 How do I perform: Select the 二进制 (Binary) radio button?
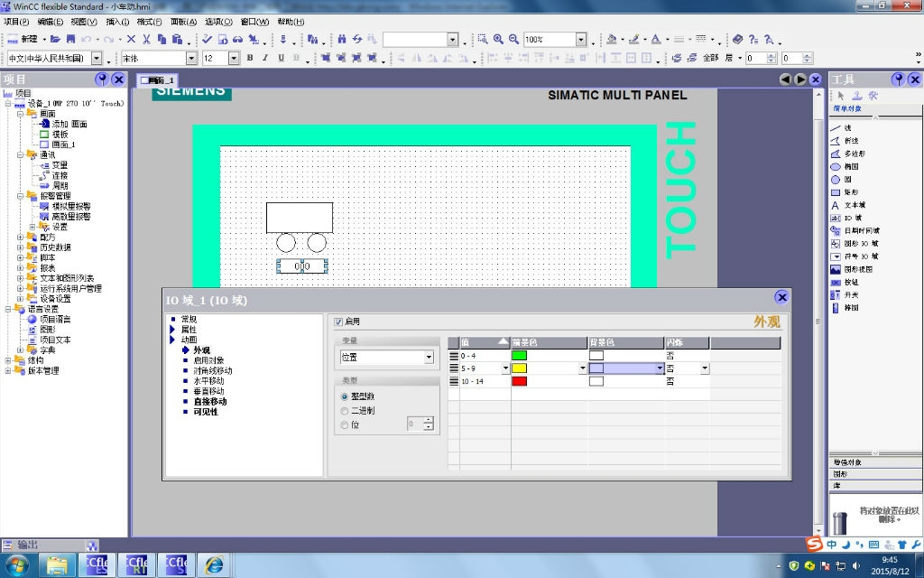[x=345, y=411]
